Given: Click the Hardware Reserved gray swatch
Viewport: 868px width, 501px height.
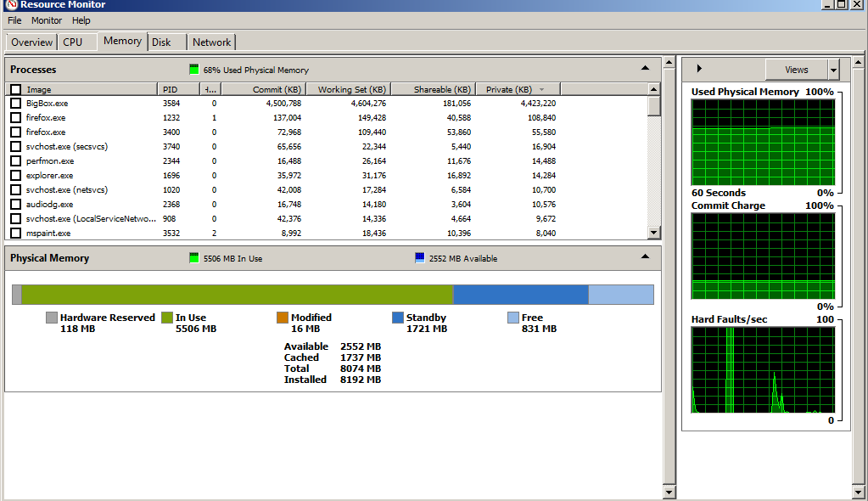Looking at the screenshot, I should click(52, 318).
